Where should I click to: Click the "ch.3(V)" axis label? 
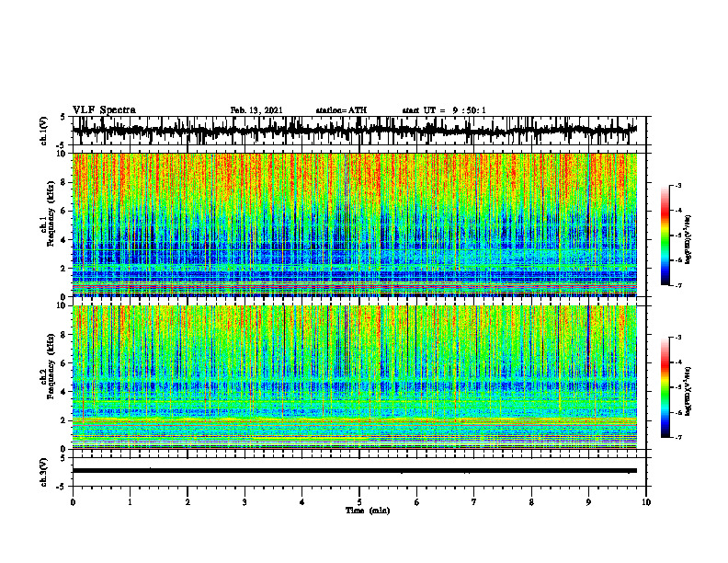pyautogui.click(x=44, y=472)
